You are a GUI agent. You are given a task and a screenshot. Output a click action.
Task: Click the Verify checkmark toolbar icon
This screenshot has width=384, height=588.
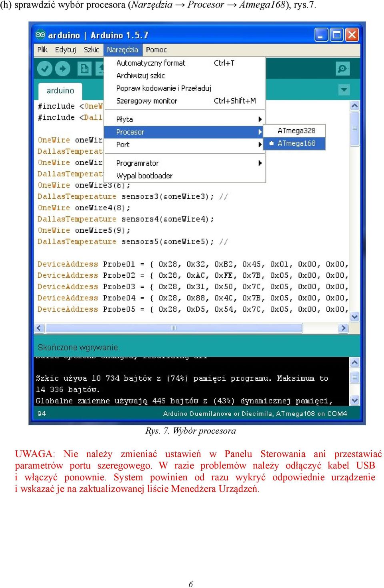click(45, 69)
